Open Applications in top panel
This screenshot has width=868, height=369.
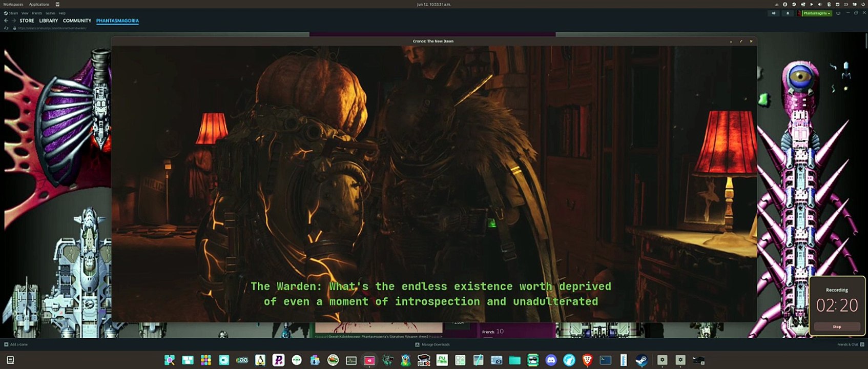(x=39, y=4)
